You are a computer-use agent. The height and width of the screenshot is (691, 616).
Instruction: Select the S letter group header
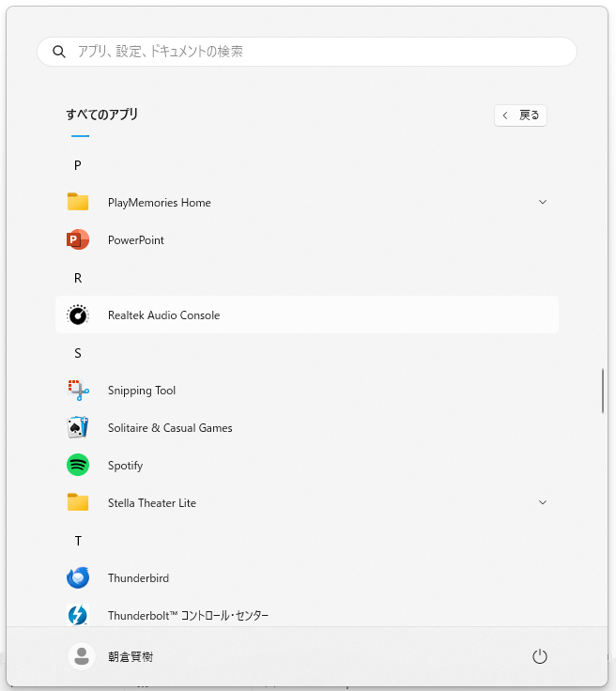(x=78, y=353)
